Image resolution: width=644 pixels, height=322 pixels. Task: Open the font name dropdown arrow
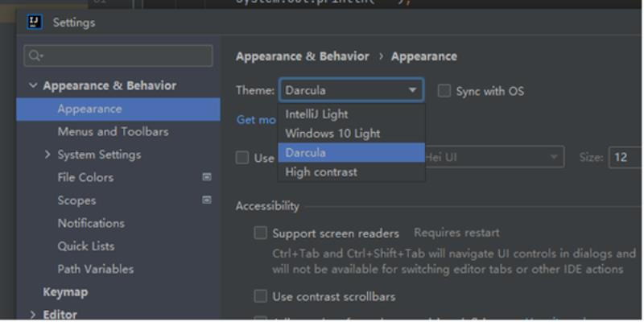tap(554, 157)
